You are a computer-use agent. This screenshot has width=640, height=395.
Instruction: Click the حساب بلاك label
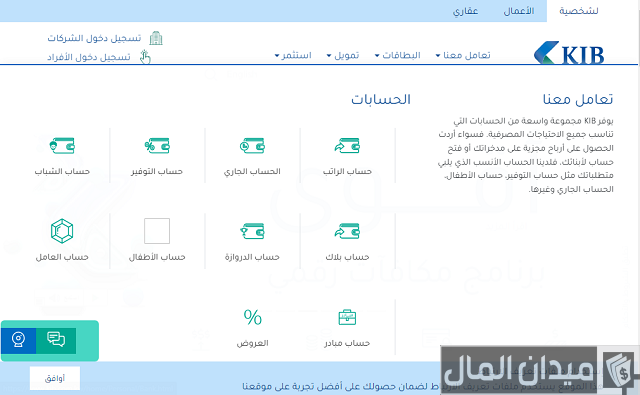click(347, 257)
